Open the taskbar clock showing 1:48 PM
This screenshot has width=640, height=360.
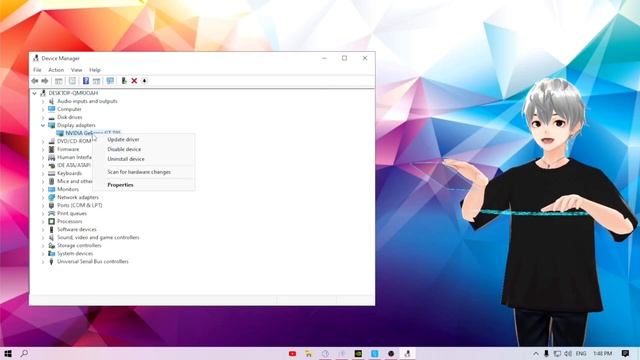coord(603,353)
